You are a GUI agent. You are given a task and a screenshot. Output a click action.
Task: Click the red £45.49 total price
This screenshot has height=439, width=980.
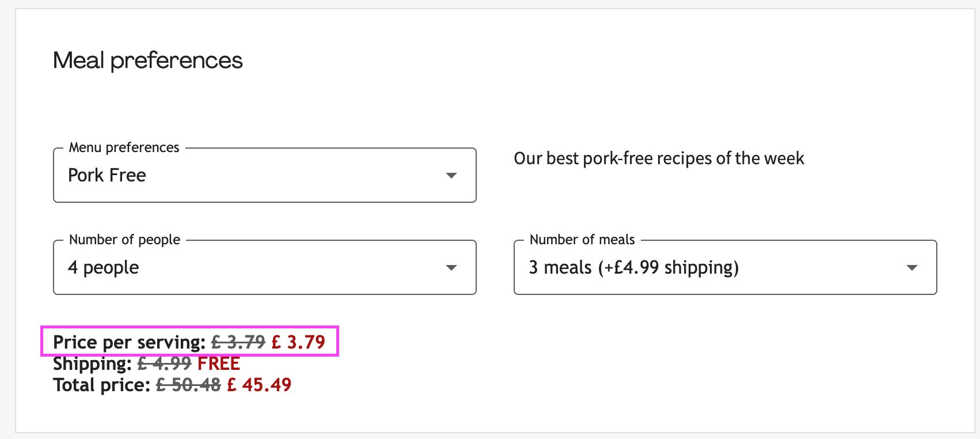[259, 385]
